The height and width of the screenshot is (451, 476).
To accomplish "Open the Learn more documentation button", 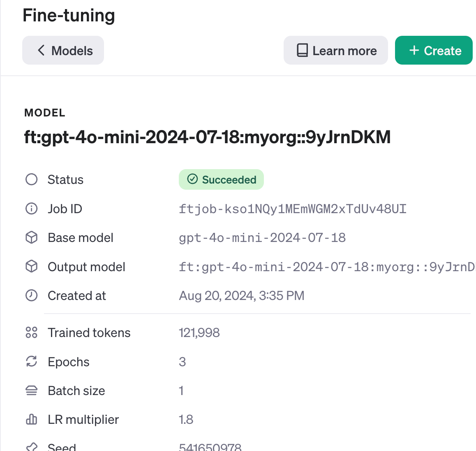I will [x=336, y=51].
